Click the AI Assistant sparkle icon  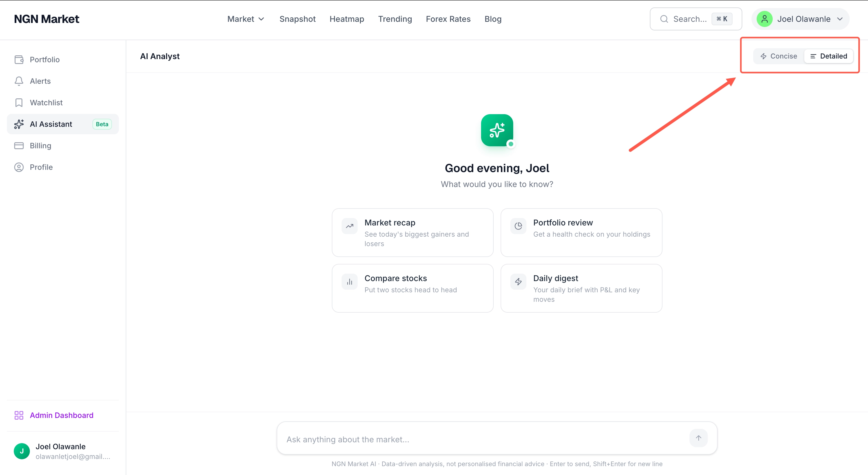point(19,124)
